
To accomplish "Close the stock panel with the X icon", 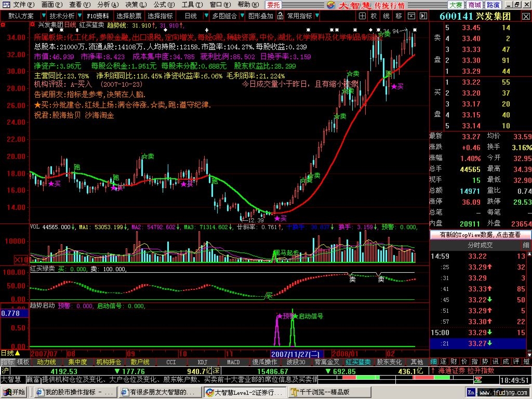I will [x=526, y=16].
